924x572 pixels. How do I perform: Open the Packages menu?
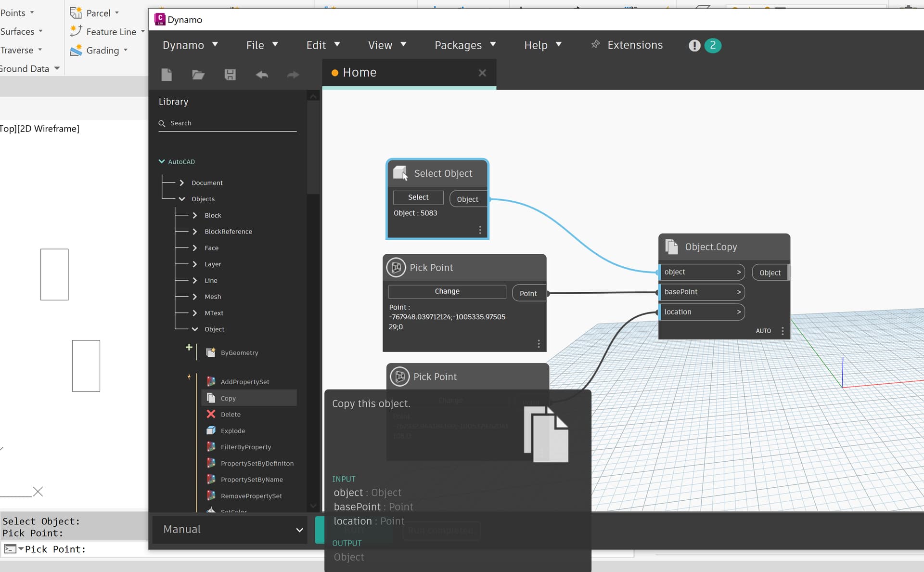[x=465, y=45]
